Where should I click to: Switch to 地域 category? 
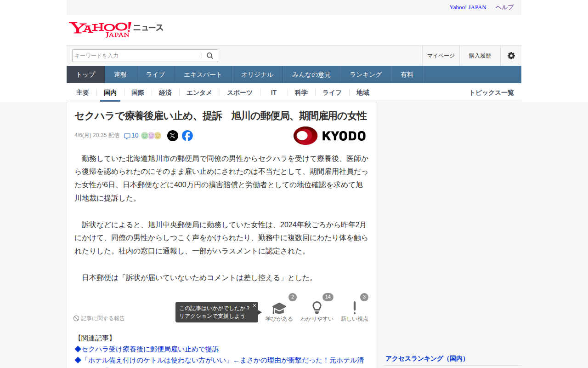click(363, 92)
